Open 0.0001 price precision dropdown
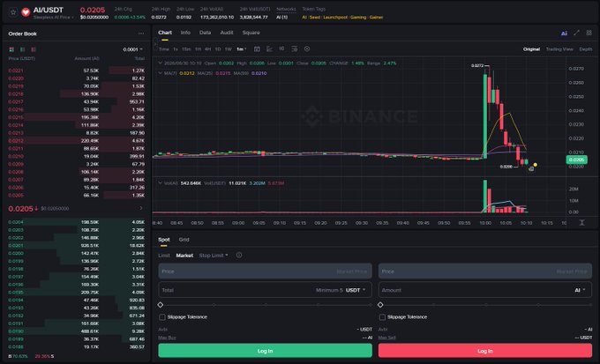 [132, 49]
